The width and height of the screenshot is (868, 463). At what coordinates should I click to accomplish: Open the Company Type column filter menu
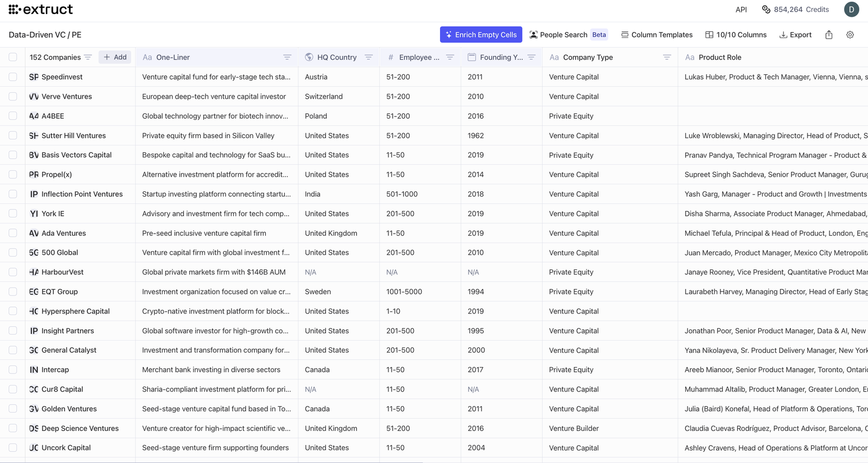click(667, 57)
